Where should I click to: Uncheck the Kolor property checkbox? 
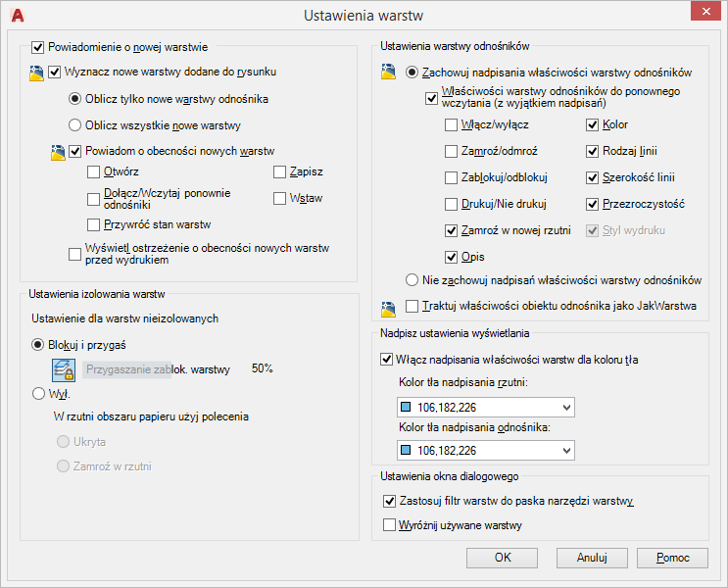pos(593,125)
